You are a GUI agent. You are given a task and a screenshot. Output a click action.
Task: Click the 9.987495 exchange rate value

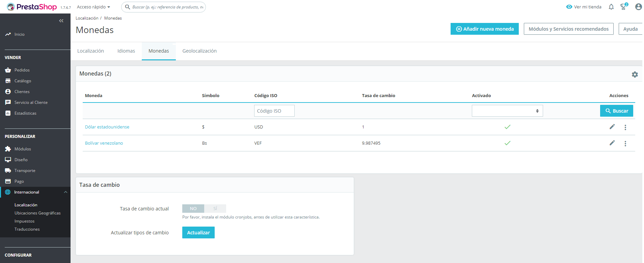tap(371, 143)
